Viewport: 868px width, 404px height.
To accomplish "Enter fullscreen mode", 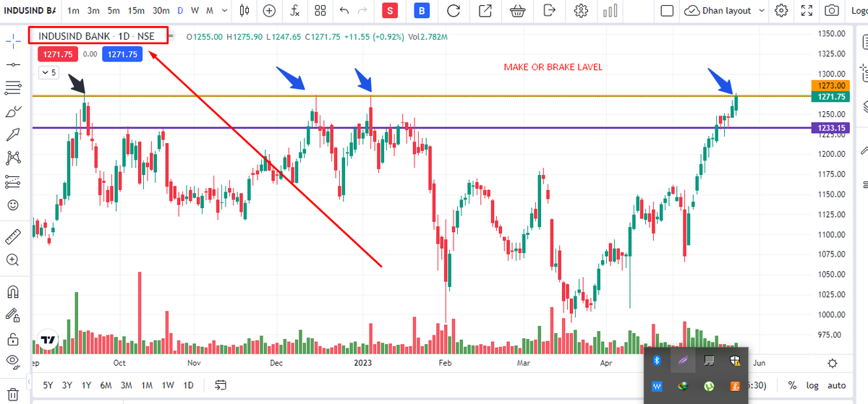I will [807, 11].
